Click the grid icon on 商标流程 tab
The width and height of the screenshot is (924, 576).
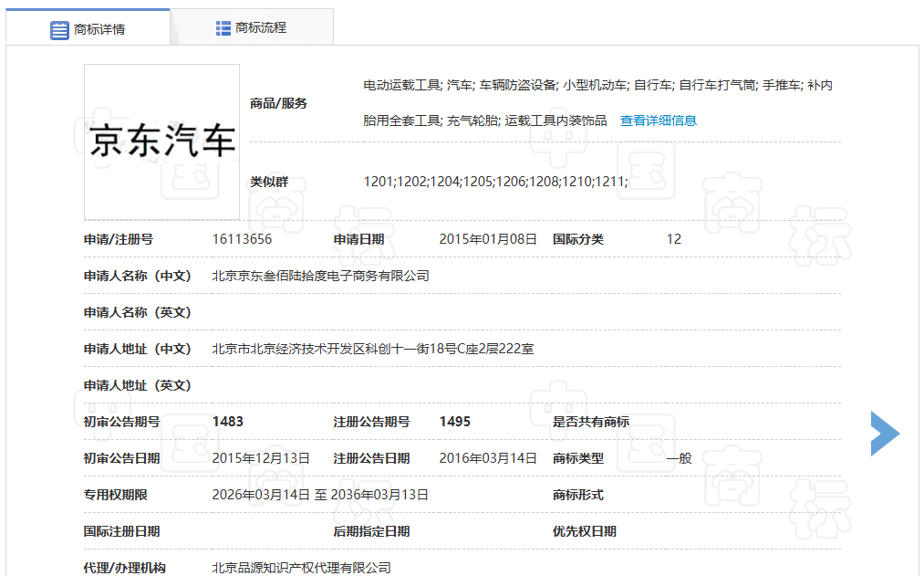pos(223,28)
